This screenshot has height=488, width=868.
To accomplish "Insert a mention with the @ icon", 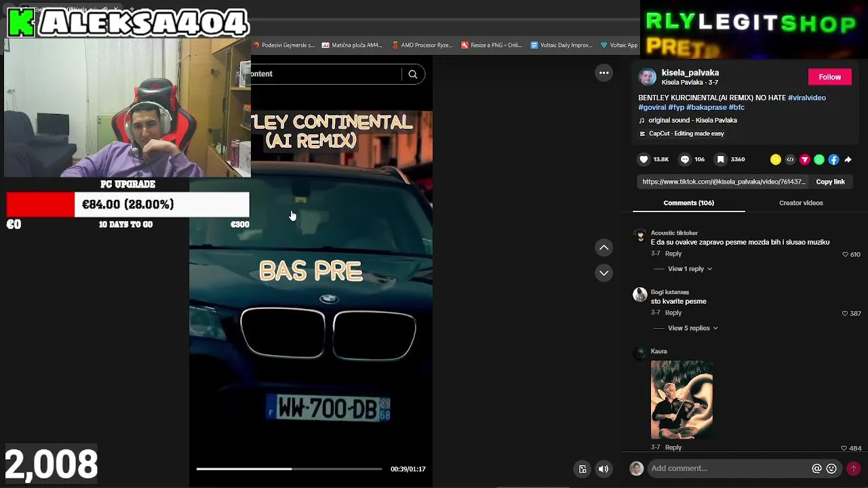I will click(816, 468).
